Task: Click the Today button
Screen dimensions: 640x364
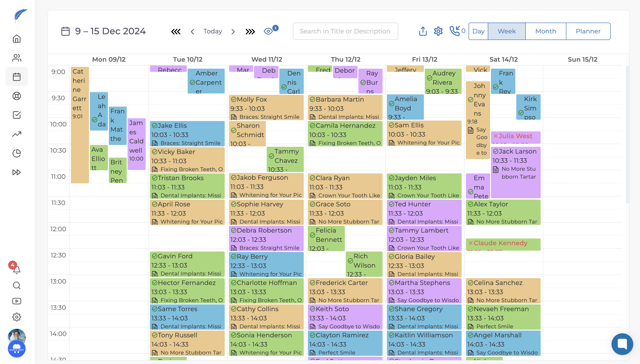Action: pyautogui.click(x=213, y=31)
